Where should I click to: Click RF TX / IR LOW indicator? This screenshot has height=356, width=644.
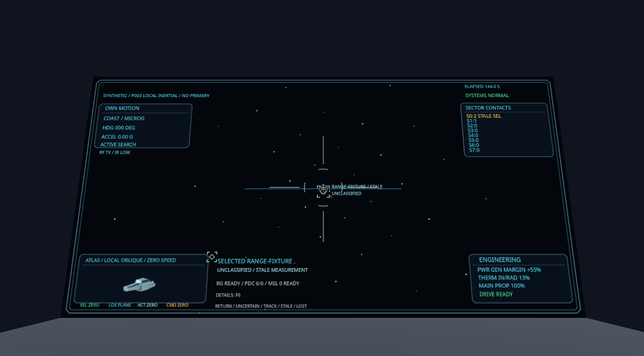pyautogui.click(x=115, y=152)
